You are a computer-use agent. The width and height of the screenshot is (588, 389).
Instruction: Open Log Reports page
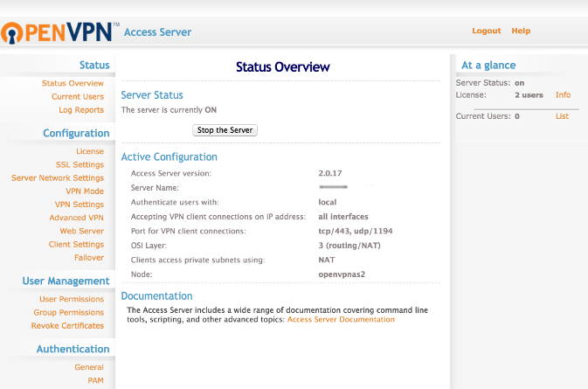[81, 110]
